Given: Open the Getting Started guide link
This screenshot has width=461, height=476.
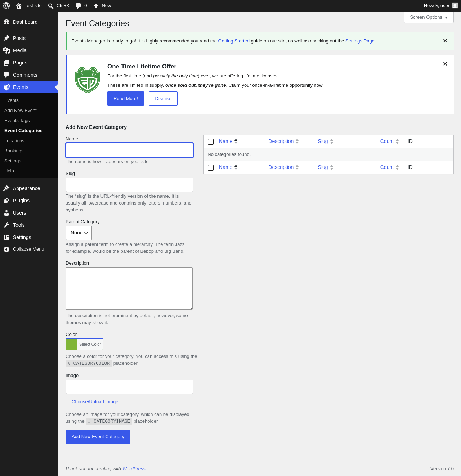Looking at the screenshot, I should pyautogui.click(x=234, y=41).
